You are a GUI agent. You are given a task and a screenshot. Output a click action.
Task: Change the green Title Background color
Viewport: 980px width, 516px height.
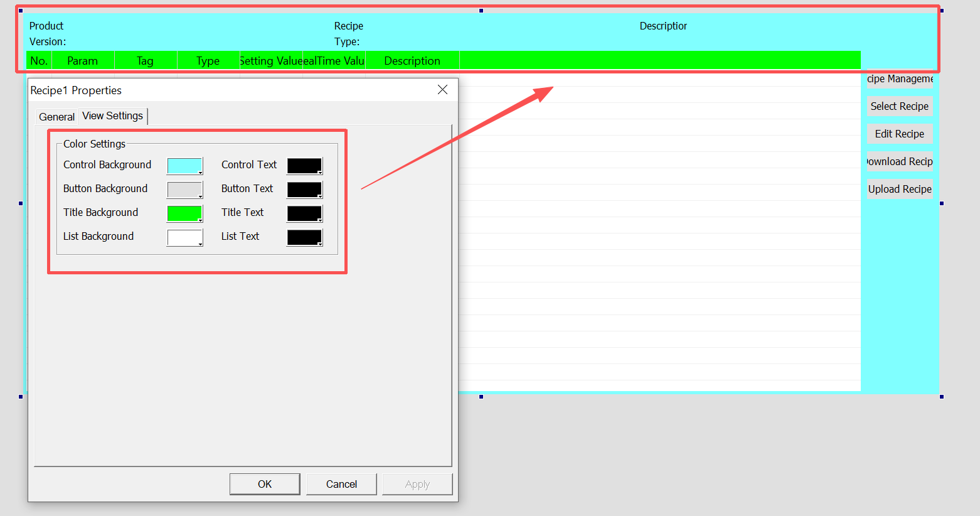click(x=184, y=213)
